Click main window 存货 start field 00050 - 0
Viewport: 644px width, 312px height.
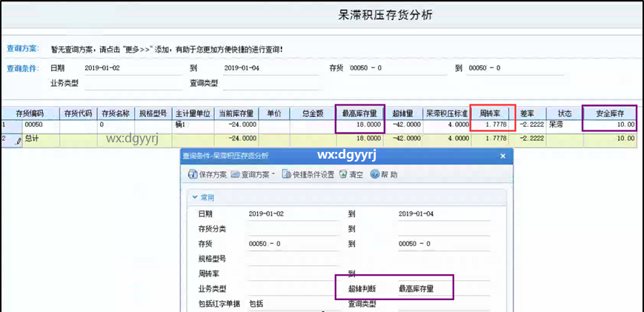click(x=397, y=69)
